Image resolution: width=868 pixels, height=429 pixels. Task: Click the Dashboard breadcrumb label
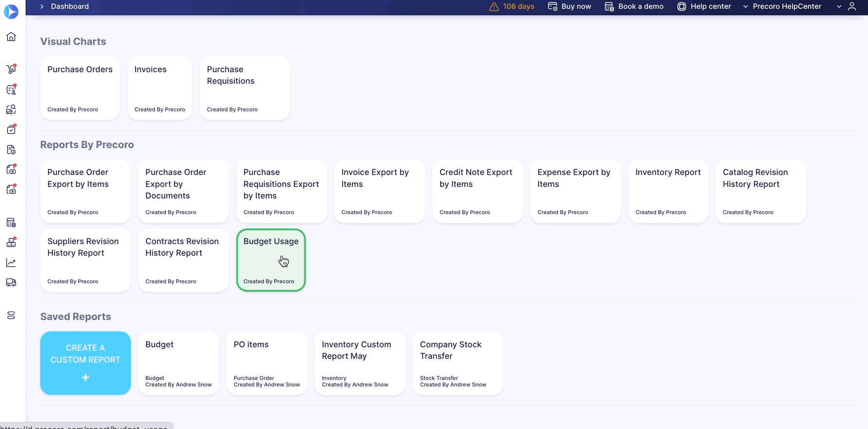pos(70,6)
